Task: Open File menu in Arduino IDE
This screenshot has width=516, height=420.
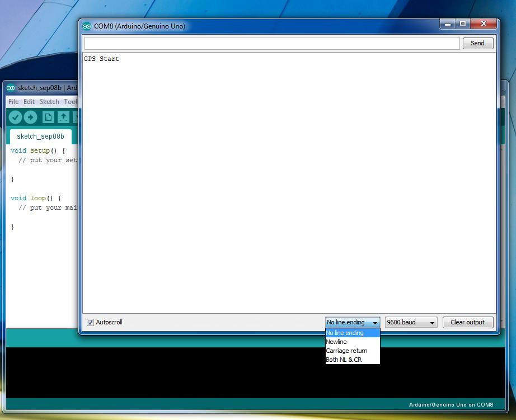Action: 13,102
